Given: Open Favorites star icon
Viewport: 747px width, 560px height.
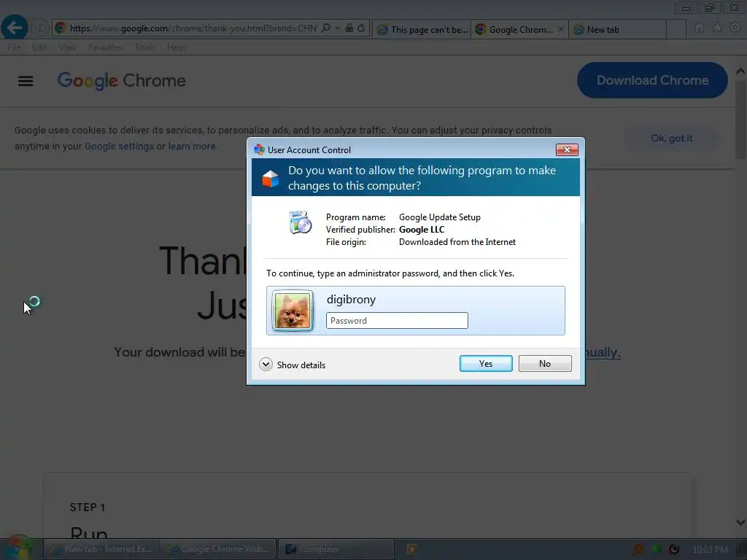Looking at the screenshot, I should (717, 28).
